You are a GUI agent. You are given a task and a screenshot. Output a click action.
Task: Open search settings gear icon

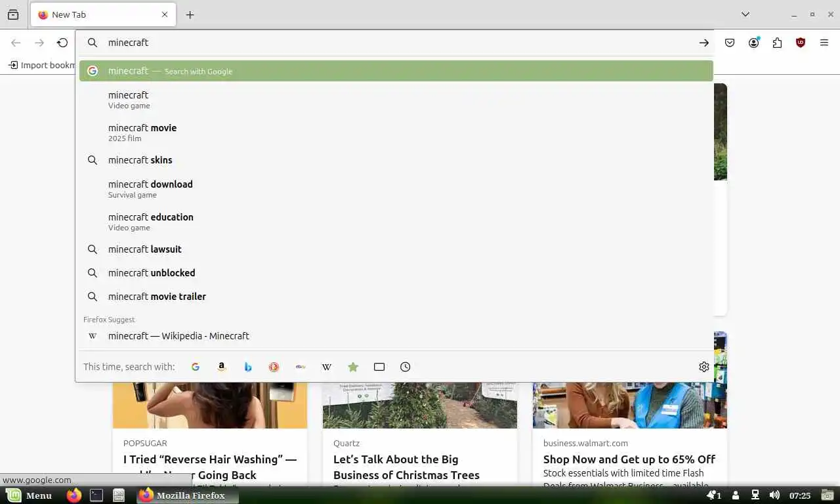[x=704, y=367]
